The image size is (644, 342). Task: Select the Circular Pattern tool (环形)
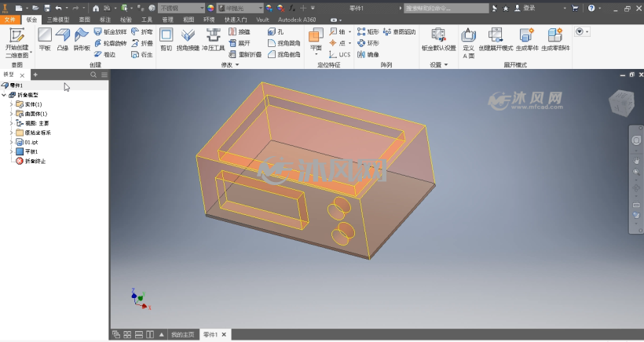368,43
